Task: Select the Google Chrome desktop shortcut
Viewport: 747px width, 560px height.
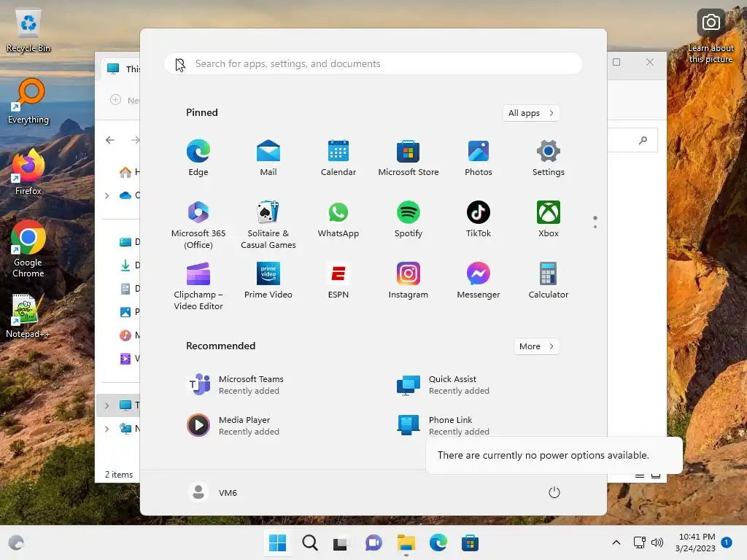Action: [28, 249]
